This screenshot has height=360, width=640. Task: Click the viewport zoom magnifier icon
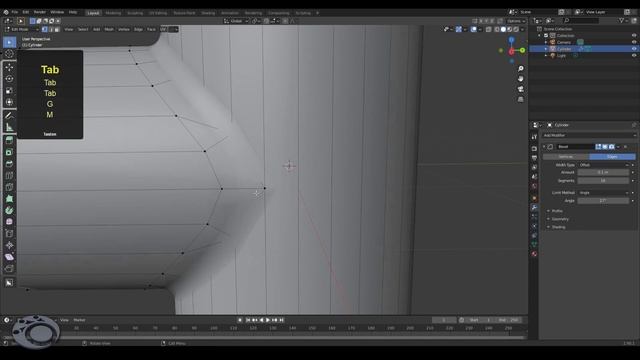(x=520, y=69)
